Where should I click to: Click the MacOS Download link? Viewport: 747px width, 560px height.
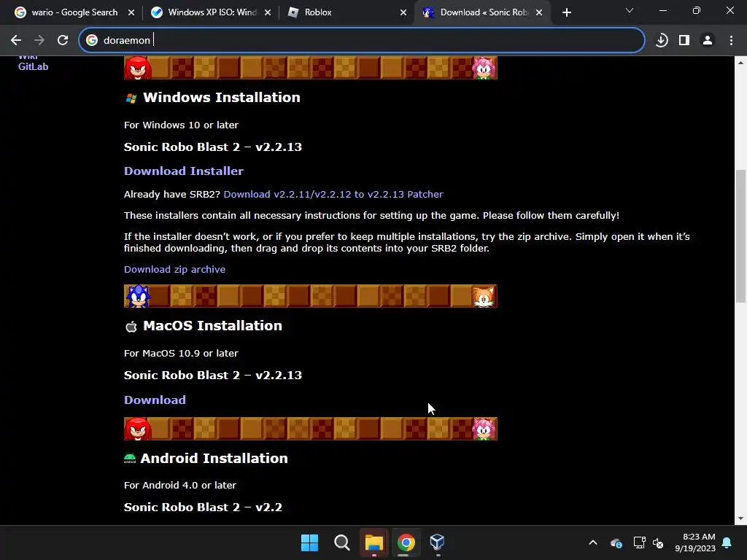(155, 400)
